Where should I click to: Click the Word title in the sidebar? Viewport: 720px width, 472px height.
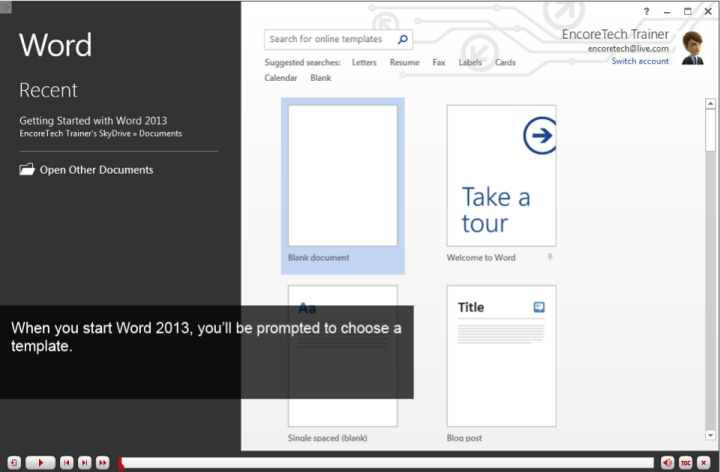[56, 45]
